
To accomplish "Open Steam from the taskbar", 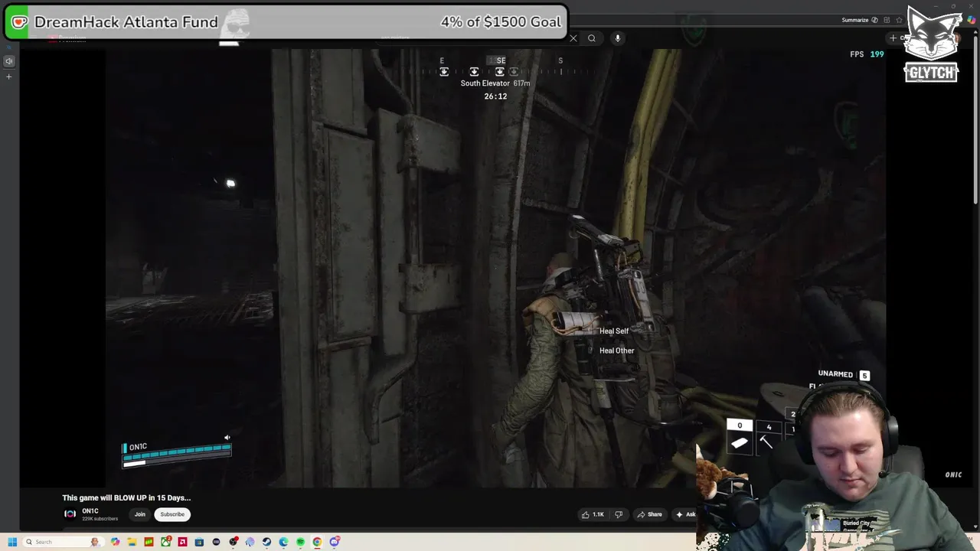I will click(x=266, y=542).
